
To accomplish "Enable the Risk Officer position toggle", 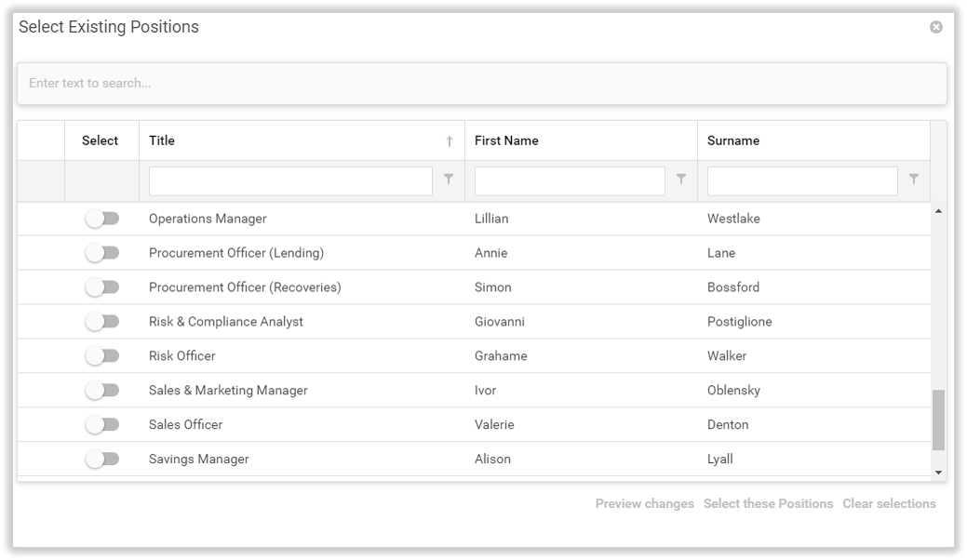I will (102, 355).
